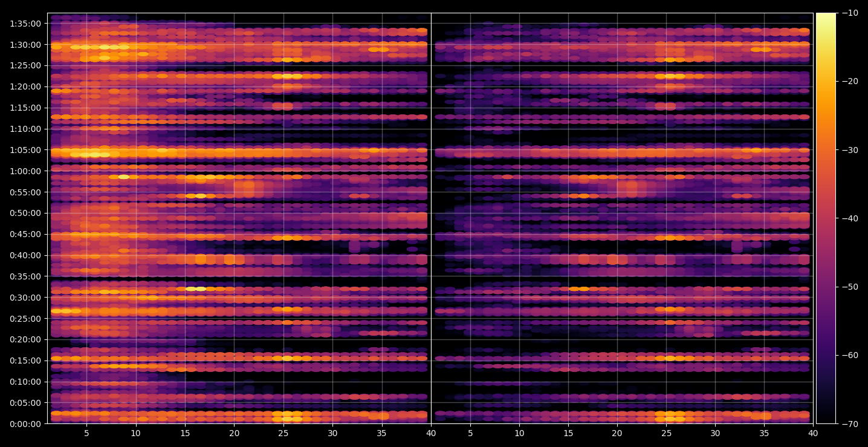Screen dimensions: 868x447
Task: Select the "1:15:00" time tick label
Action: tap(26, 108)
